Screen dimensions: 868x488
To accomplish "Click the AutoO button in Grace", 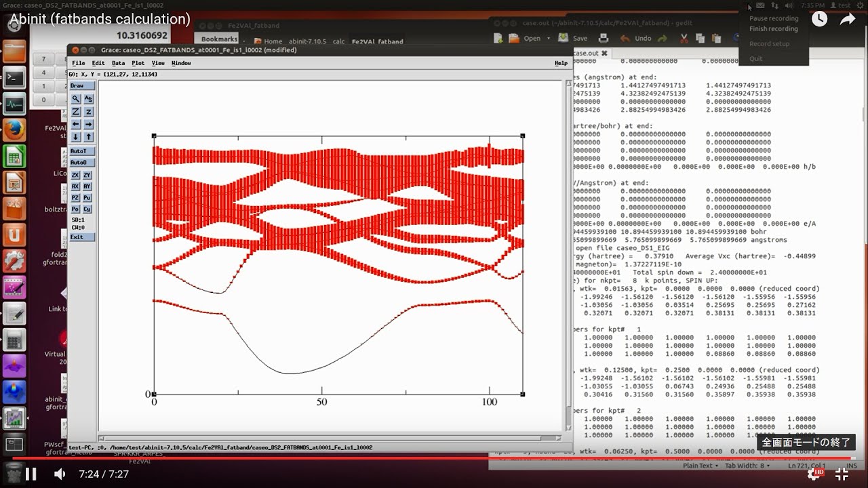I will 82,163.
